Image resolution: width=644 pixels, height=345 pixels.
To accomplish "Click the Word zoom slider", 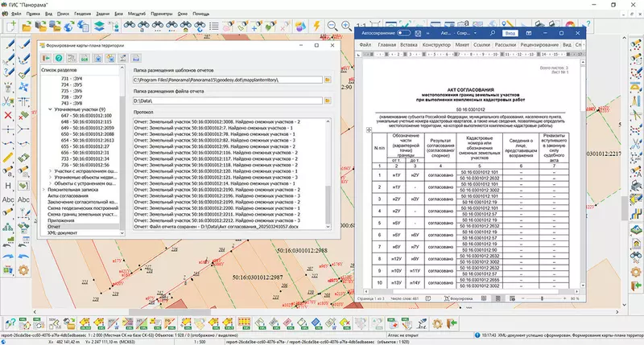I will click(x=541, y=298).
